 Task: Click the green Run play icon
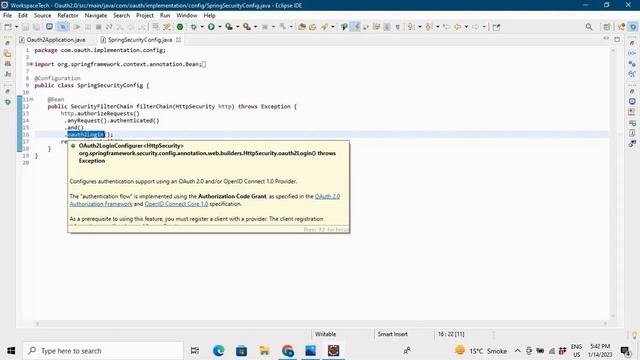point(211,27)
